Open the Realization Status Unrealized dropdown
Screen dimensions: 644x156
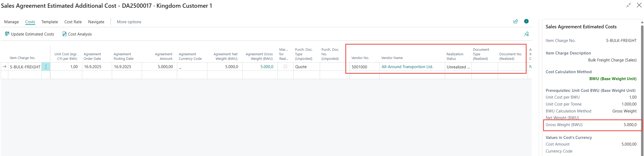point(458,67)
